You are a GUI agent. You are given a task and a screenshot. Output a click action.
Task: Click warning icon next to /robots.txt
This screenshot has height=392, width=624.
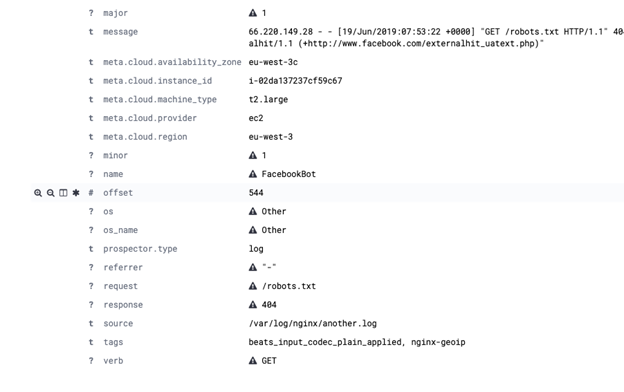(x=253, y=286)
